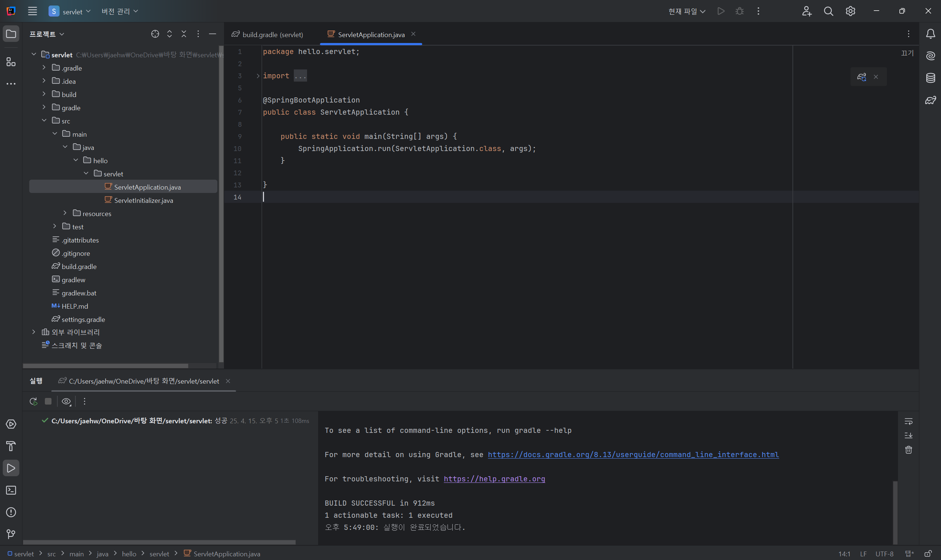Open the Structure tool window
The height and width of the screenshot is (560, 941).
click(11, 62)
